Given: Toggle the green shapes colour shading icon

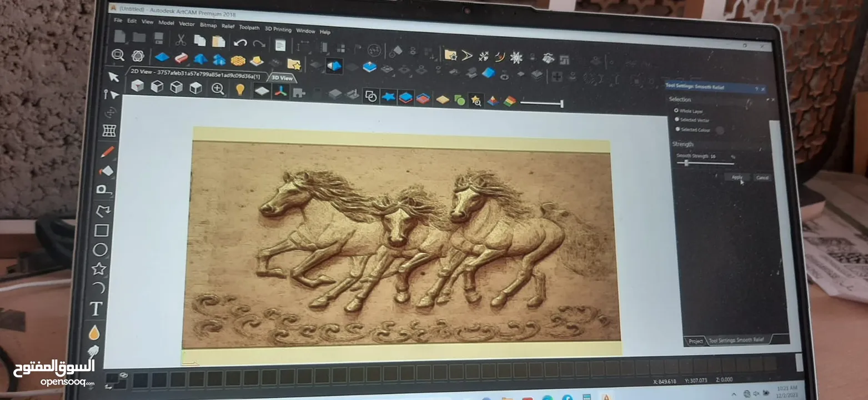Looking at the screenshot, I should [x=459, y=99].
